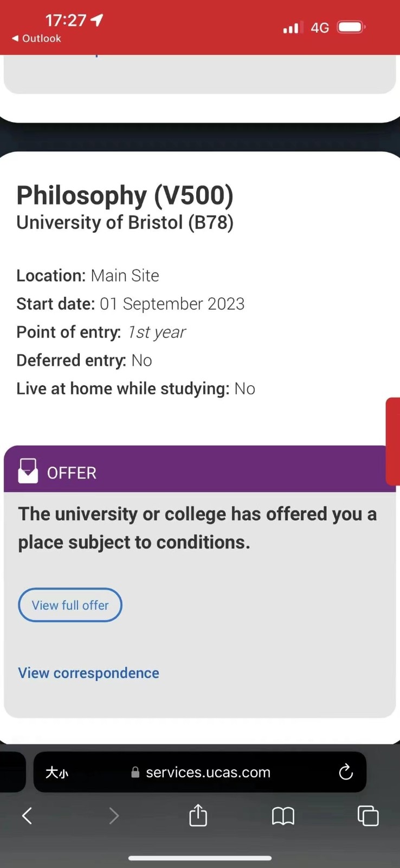This screenshot has width=400, height=868.
Task: Click the View full offer button
Action: click(x=70, y=605)
